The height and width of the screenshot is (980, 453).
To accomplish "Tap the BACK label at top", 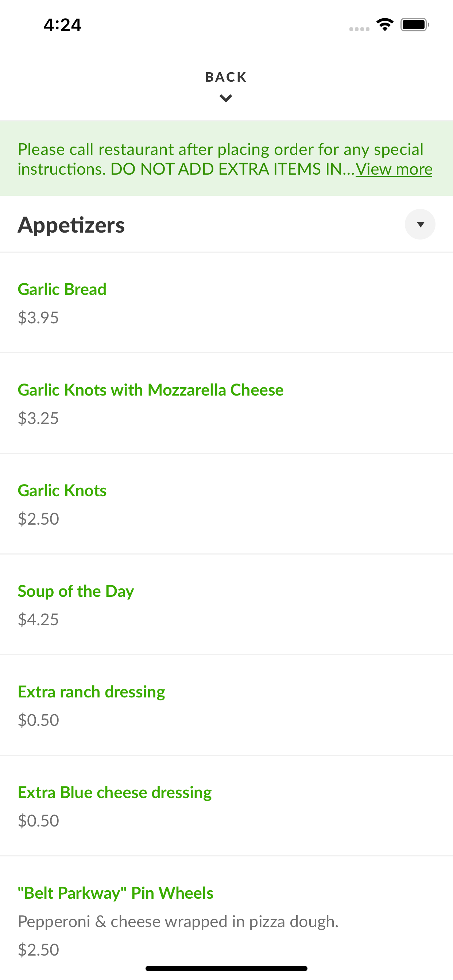I will tap(226, 77).
